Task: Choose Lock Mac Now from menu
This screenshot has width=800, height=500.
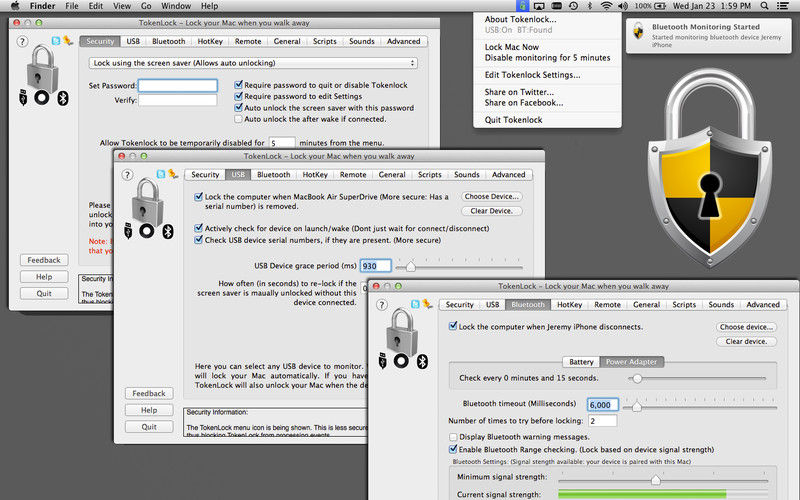Action: [512, 47]
